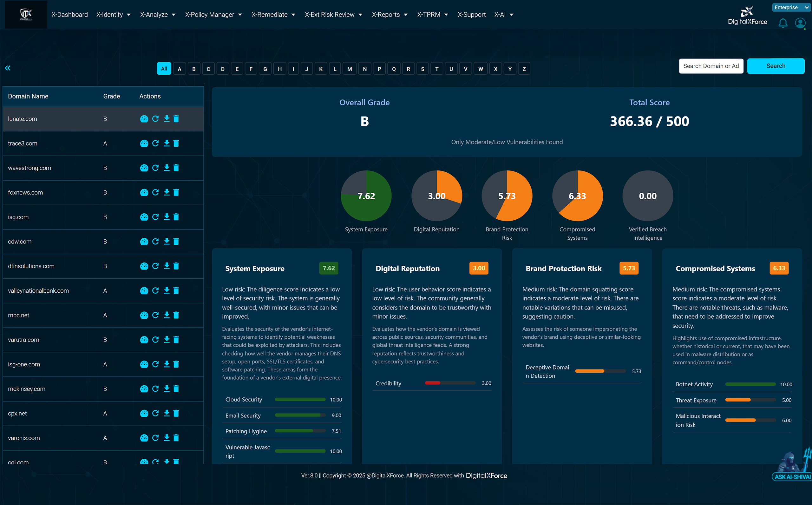Go to X-Dashboard
Screen dimensions: 812x505
point(69,15)
